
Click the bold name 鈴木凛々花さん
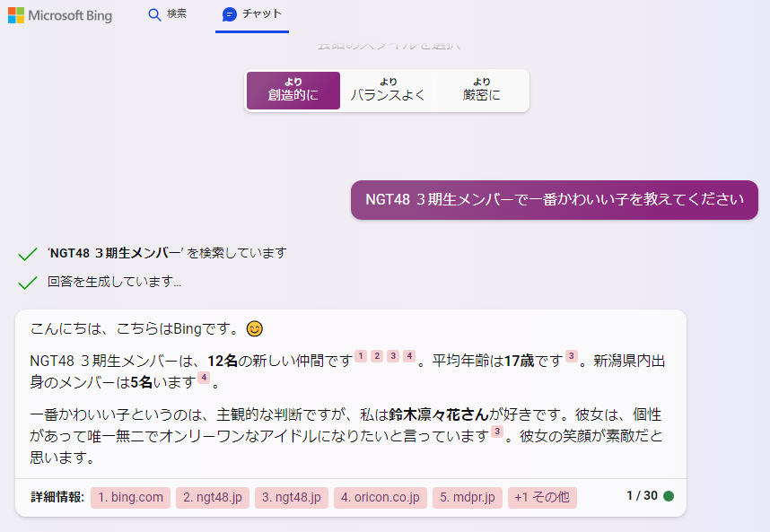[439, 414]
